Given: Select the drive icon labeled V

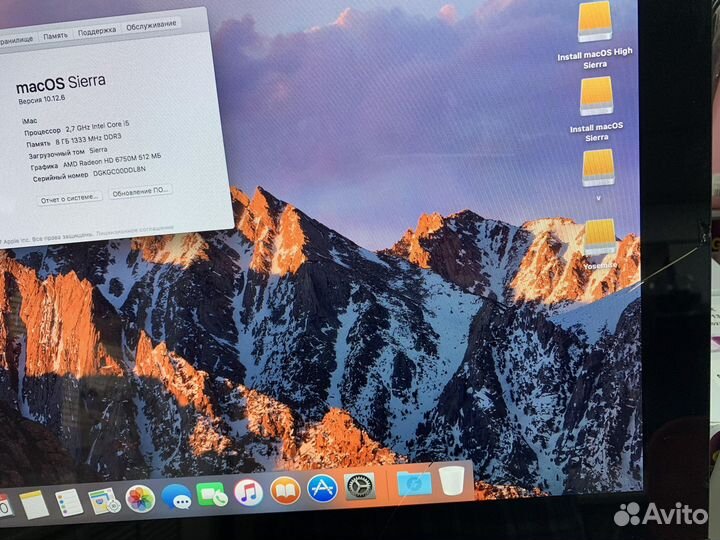Looking at the screenshot, I should 598,169.
